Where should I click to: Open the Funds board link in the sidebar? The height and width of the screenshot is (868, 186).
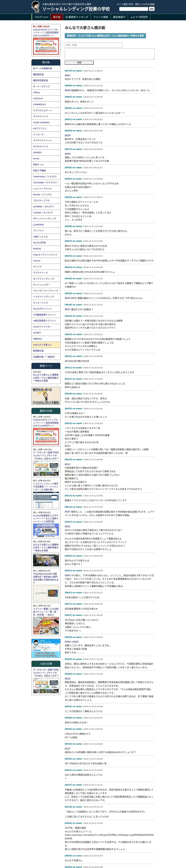click(46, 159)
